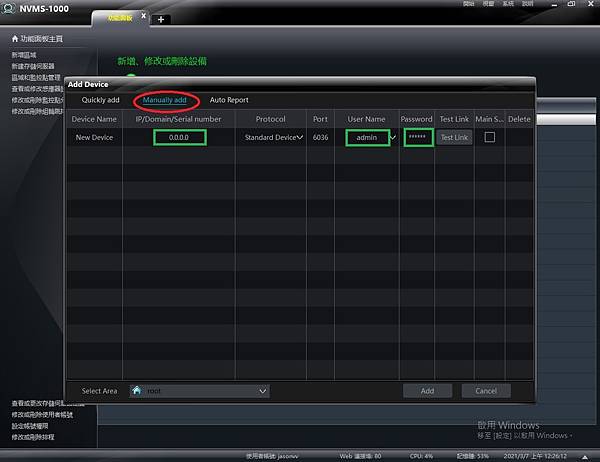Tick the Main Stream checkbox for New Device

[x=489, y=137]
